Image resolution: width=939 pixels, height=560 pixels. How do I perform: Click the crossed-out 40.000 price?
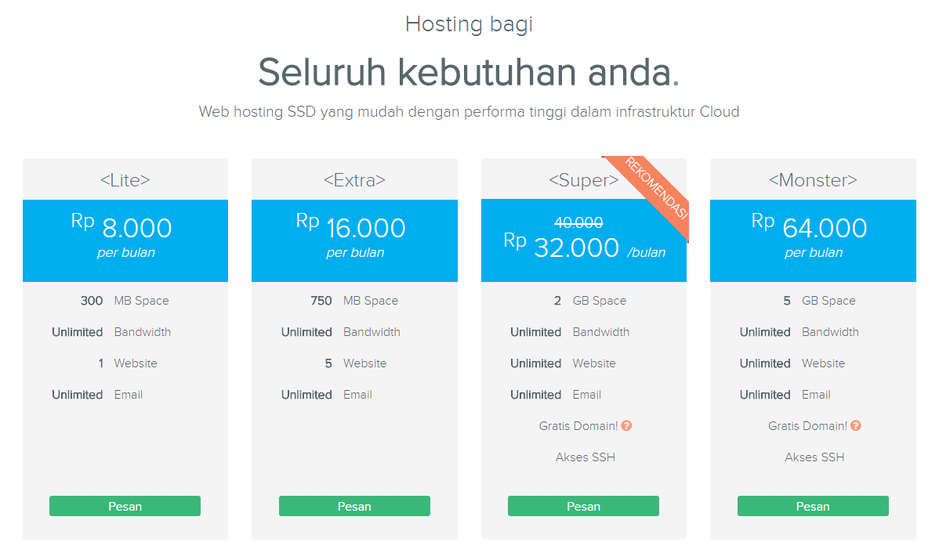click(x=577, y=222)
